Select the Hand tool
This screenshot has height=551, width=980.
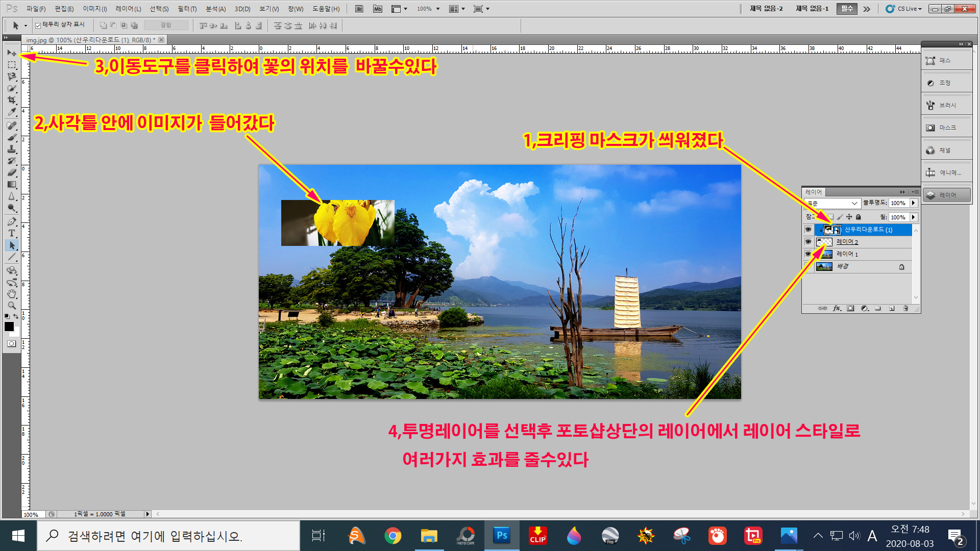coord(11,294)
